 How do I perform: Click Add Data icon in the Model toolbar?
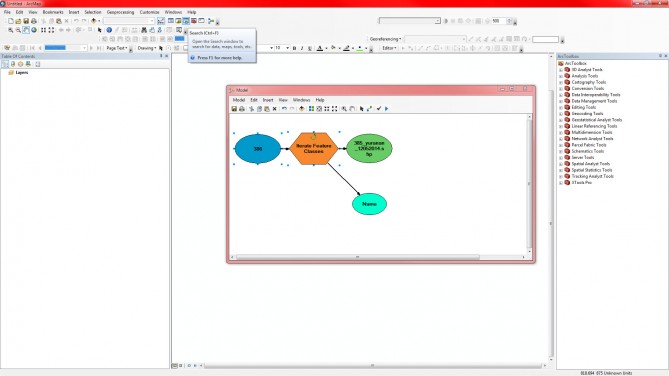[x=302, y=109]
